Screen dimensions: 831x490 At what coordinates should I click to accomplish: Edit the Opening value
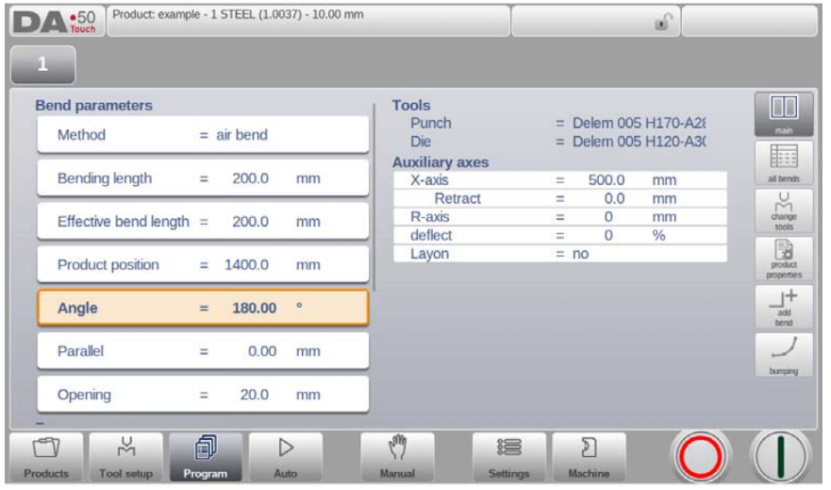click(203, 395)
